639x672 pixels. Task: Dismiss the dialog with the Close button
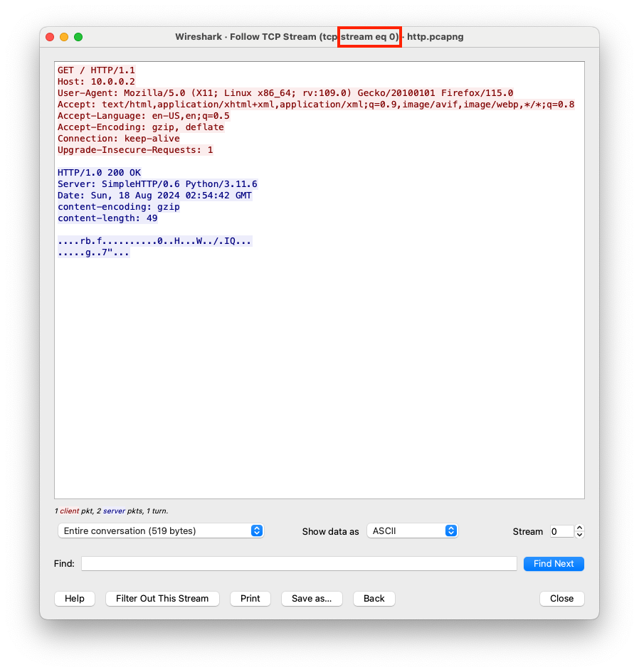(x=561, y=599)
